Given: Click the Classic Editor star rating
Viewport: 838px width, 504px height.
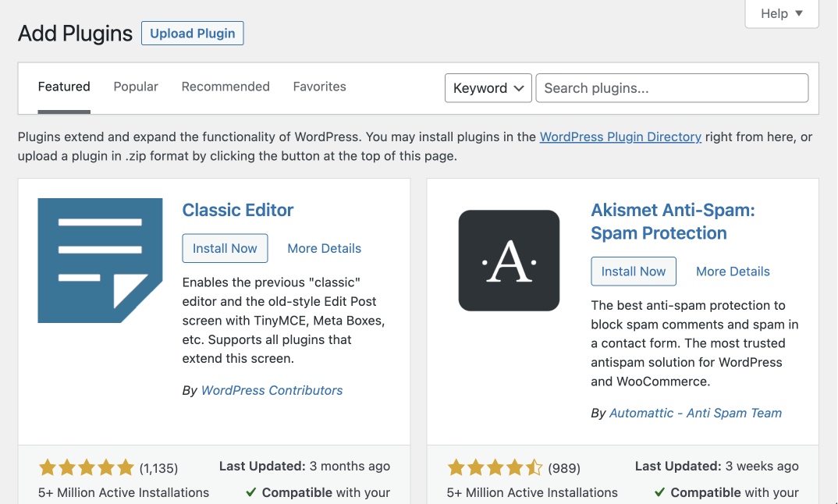Looking at the screenshot, I should coord(87,467).
